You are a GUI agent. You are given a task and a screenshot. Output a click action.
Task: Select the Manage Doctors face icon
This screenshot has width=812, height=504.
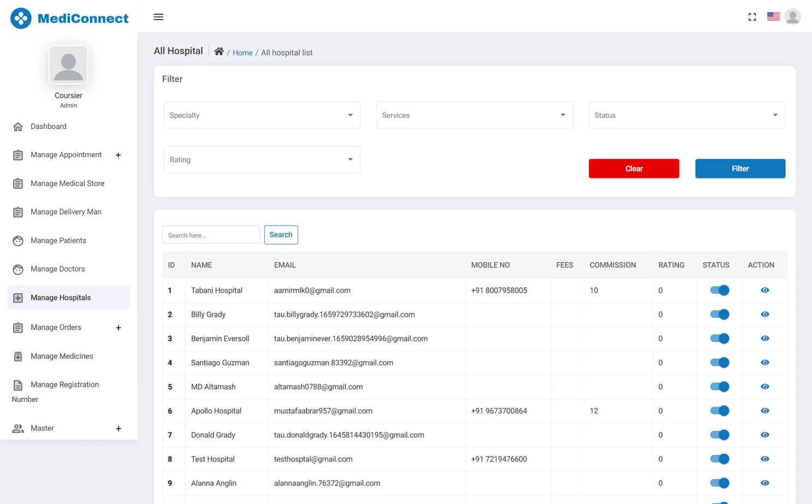coord(18,269)
